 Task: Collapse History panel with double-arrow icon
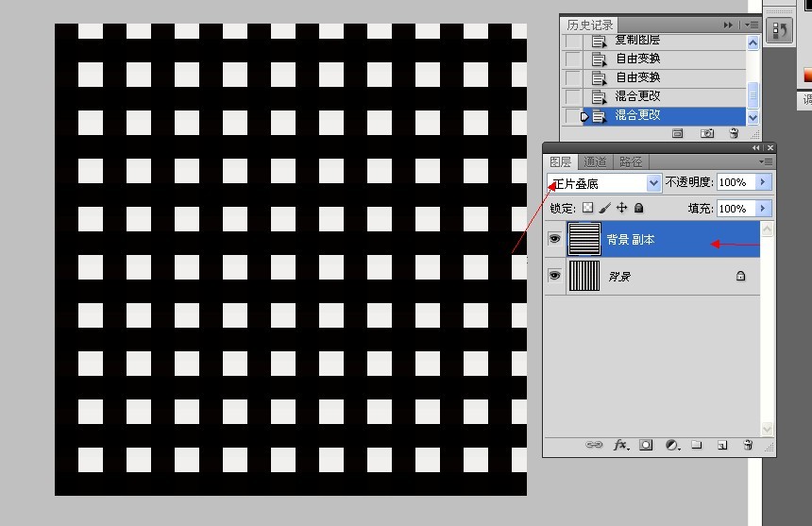point(728,25)
